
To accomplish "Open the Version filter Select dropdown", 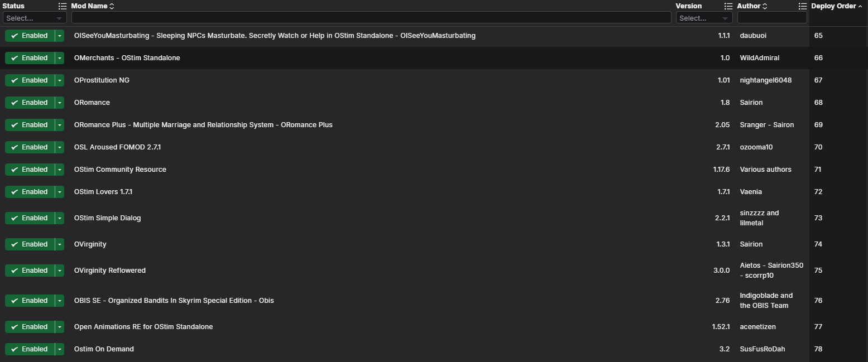I will tap(704, 18).
